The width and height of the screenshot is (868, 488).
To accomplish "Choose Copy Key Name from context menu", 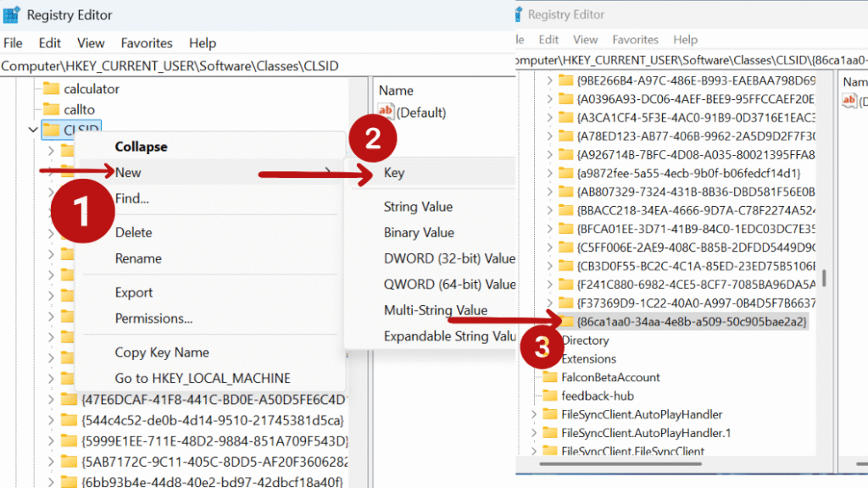I will 209,352.
